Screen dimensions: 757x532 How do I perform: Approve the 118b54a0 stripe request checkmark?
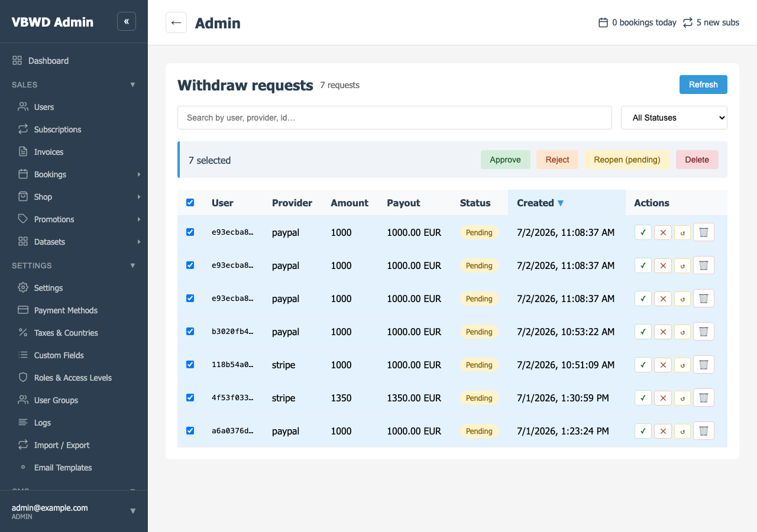click(x=643, y=365)
